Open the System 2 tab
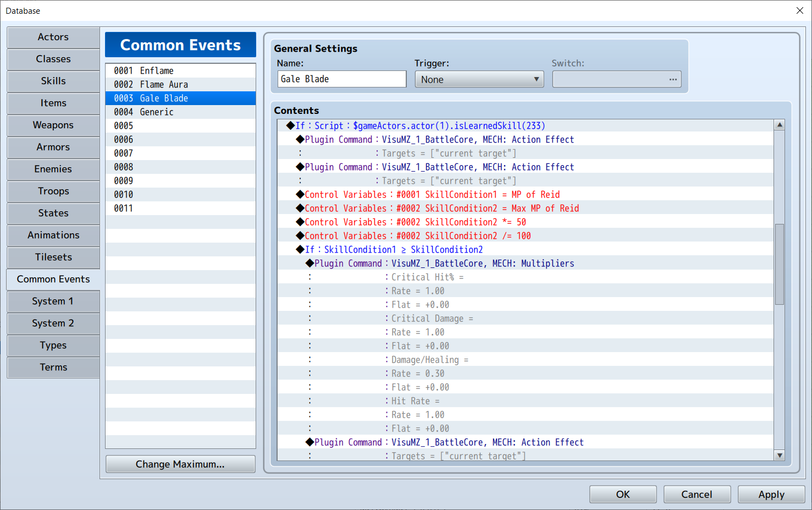 click(x=53, y=323)
